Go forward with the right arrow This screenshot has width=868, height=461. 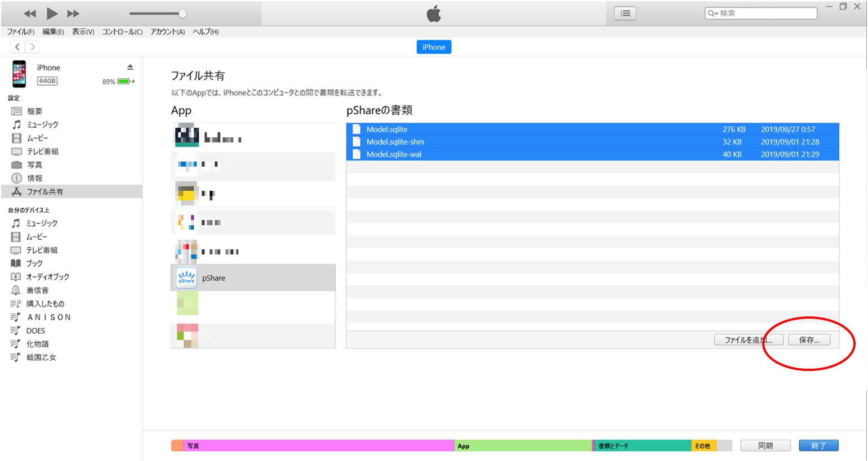(33, 47)
